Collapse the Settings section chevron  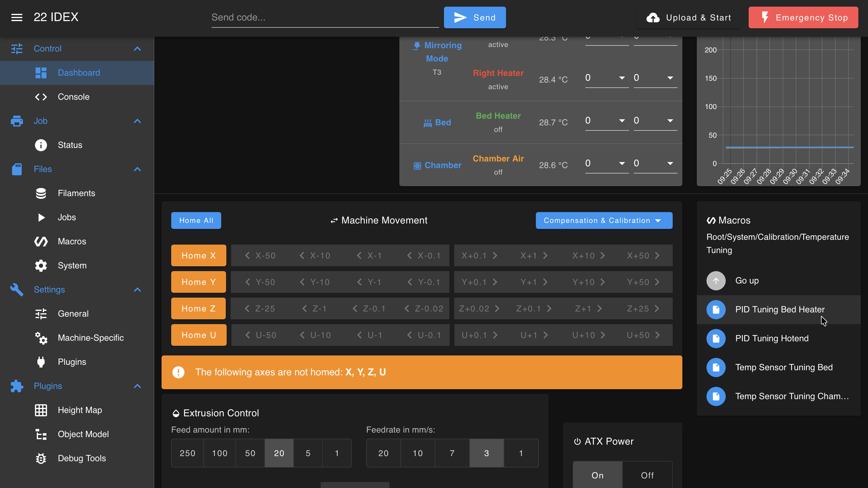[x=137, y=289]
